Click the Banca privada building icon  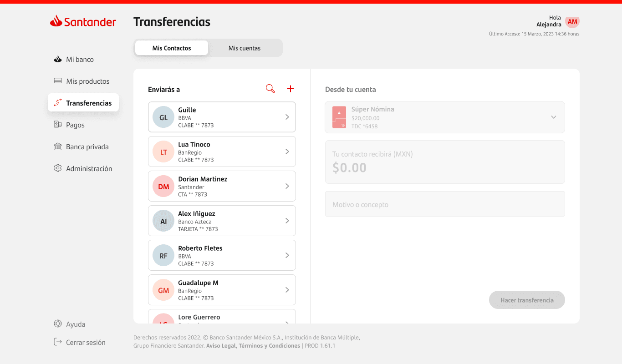pyautogui.click(x=58, y=147)
